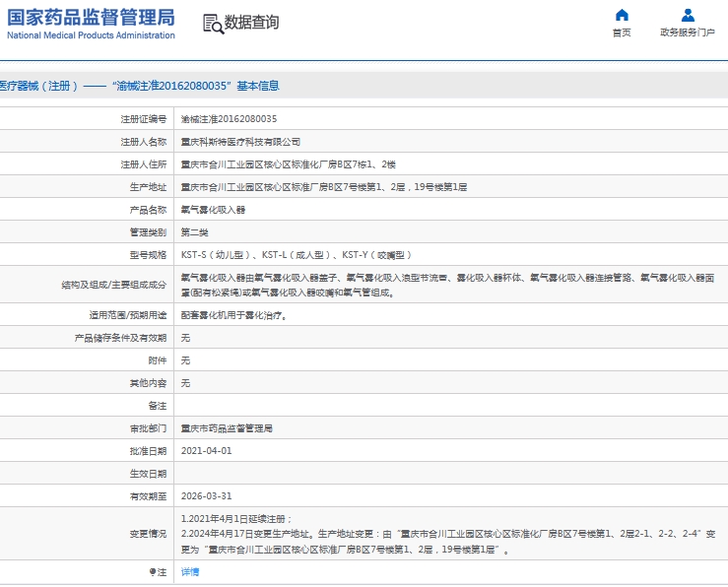The width and height of the screenshot is (728, 587).
Task: Select the 生产地址 address value
Action: (324, 187)
